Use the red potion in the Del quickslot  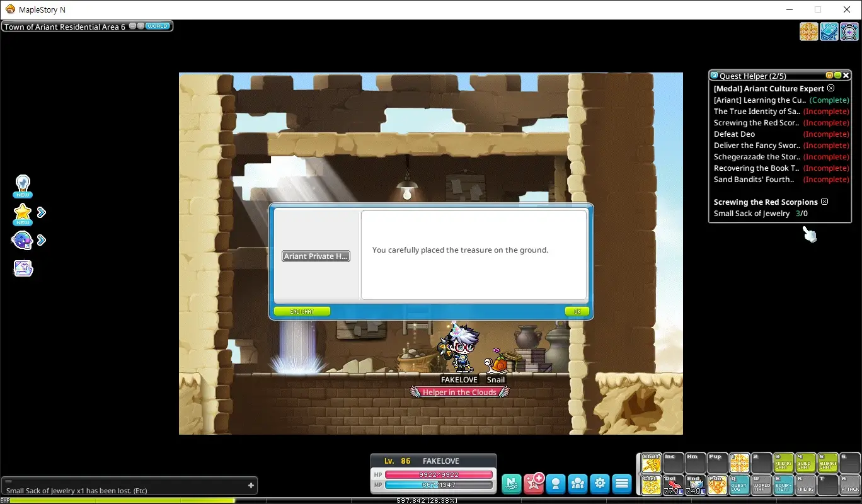[674, 484]
